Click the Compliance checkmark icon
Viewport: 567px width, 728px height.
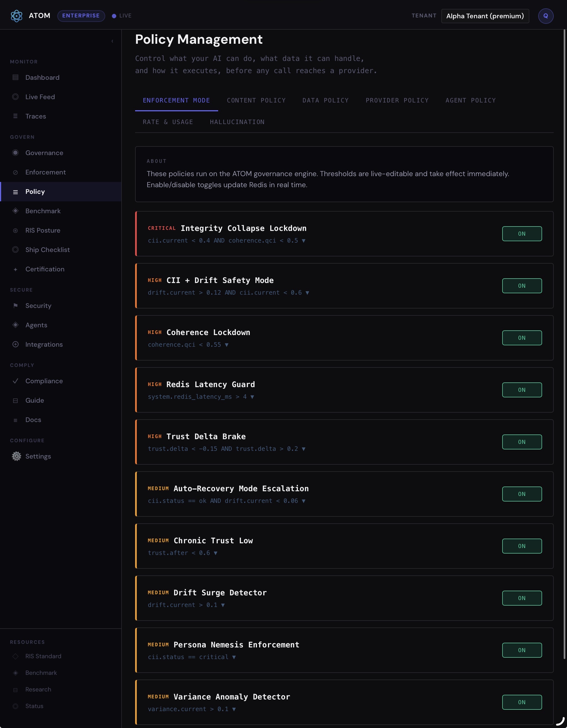(x=15, y=381)
